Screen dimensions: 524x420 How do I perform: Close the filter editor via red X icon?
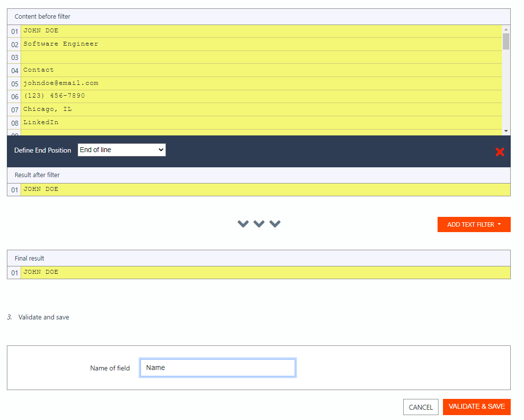(500, 152)
